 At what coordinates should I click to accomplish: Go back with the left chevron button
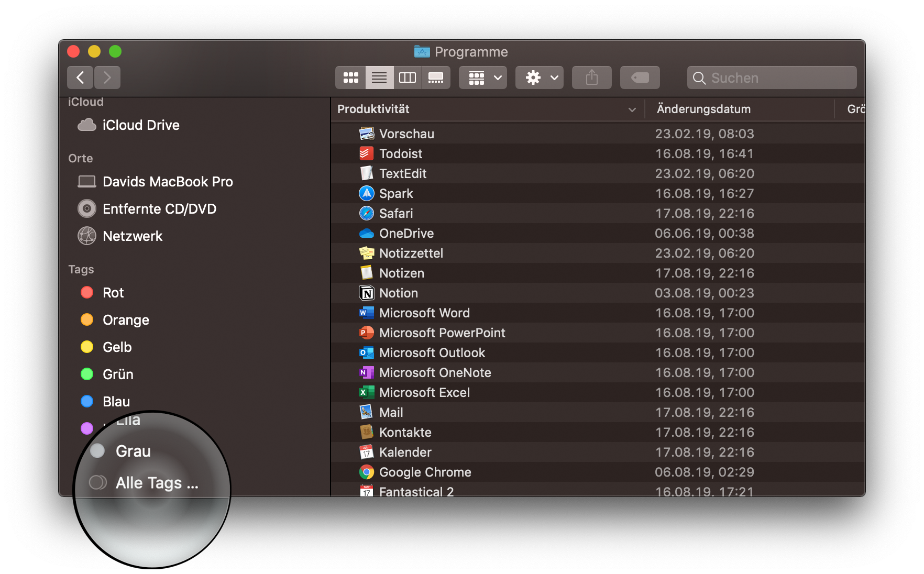pyautogui.click(x=80, y=78)
